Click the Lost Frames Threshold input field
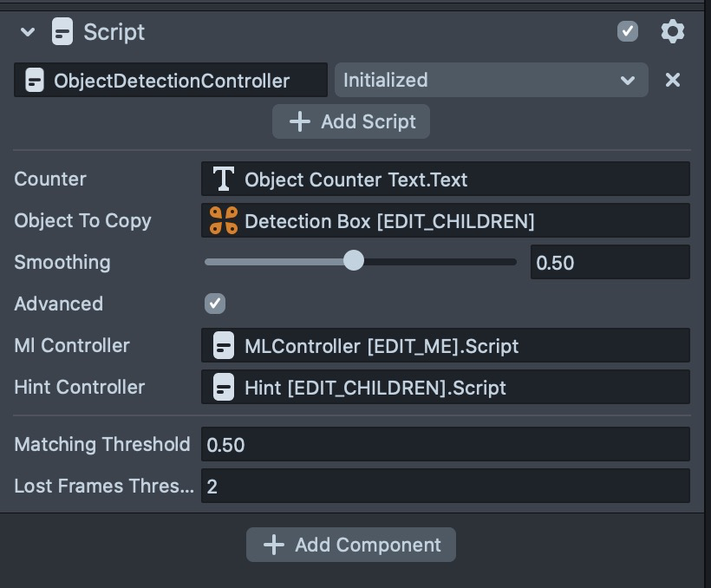This screenshot has width=711, height=588. [x=445, y=487]
